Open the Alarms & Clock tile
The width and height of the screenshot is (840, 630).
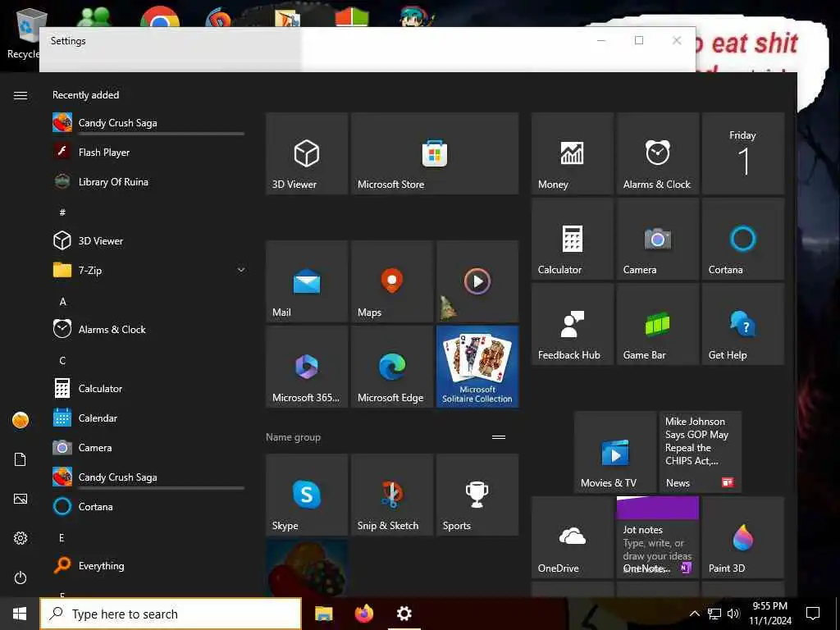coord(657,153)
